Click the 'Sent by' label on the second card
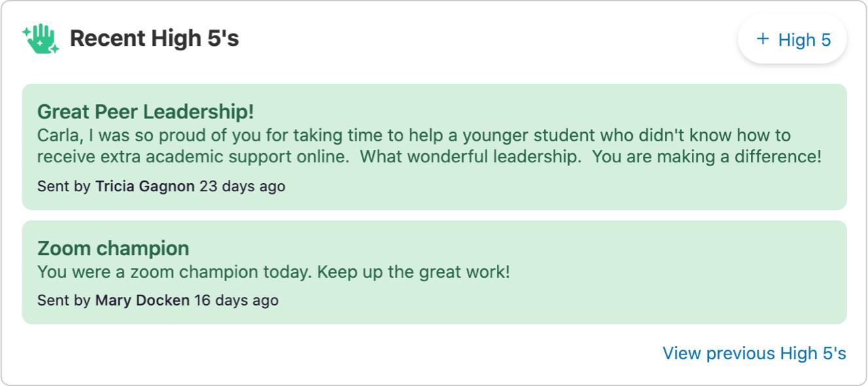The height and width of the screenshot is (386, 868). point(63,300)
